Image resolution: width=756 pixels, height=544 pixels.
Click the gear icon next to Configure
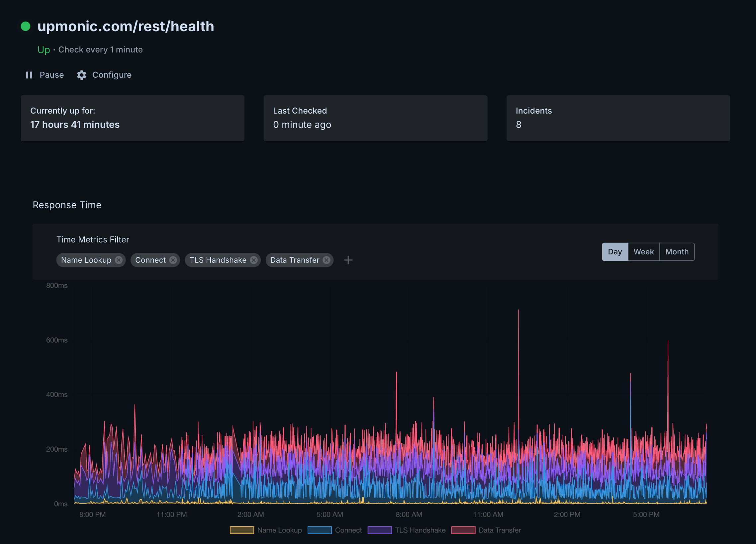[82, 75]
